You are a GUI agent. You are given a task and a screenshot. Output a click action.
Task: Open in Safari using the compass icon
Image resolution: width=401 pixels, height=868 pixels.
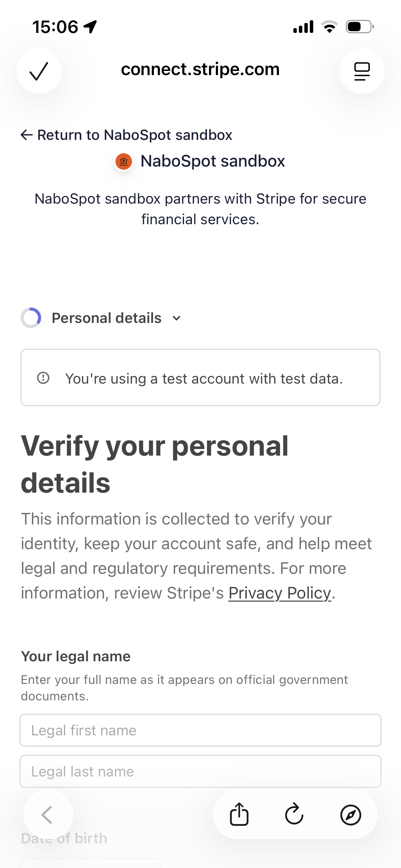point(350,815)
